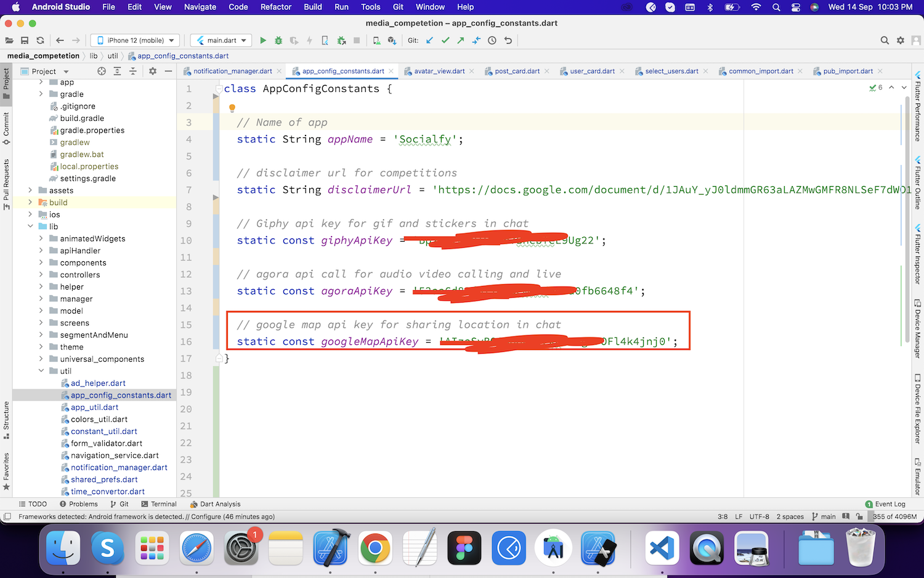Expand all in Project panel
924x578 pixels.
[117, 71]
